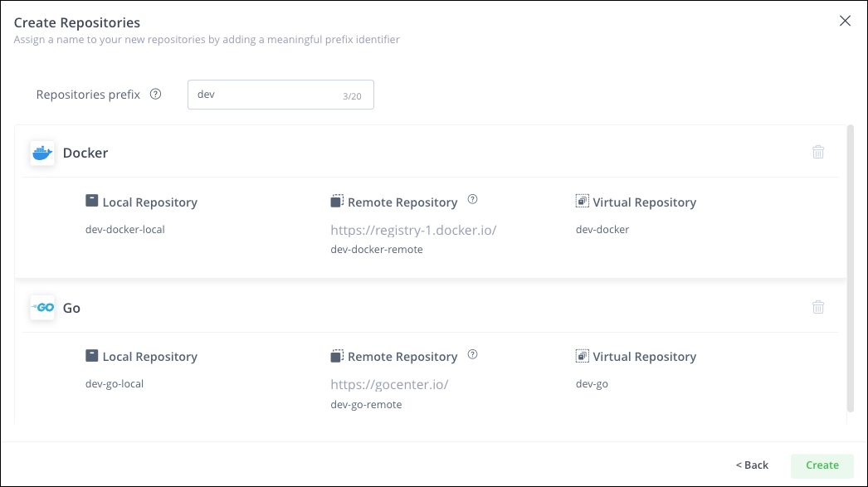Select the Virtual Repository icon under Go
Screen dimensions: 868x487
point(582,356)
